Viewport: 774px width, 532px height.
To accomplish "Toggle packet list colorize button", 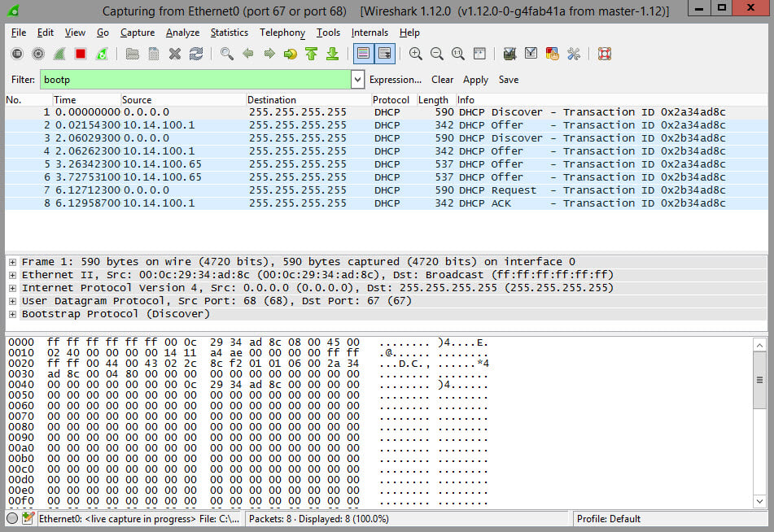I will tap(364, 54).
